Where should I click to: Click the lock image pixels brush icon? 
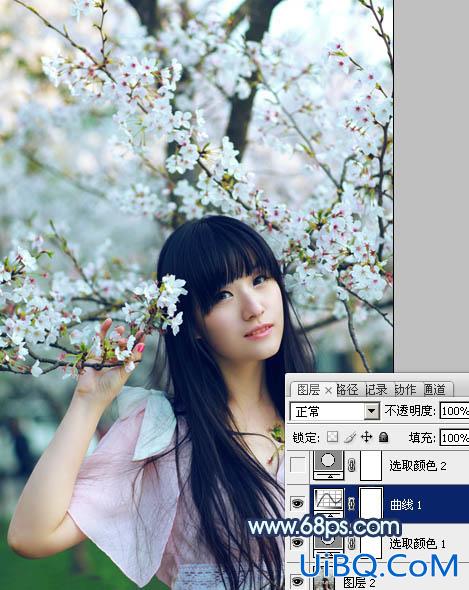click(350, 437)
